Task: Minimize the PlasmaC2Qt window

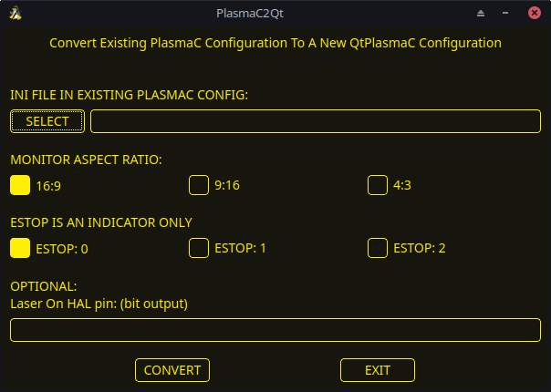Action: 505,14
